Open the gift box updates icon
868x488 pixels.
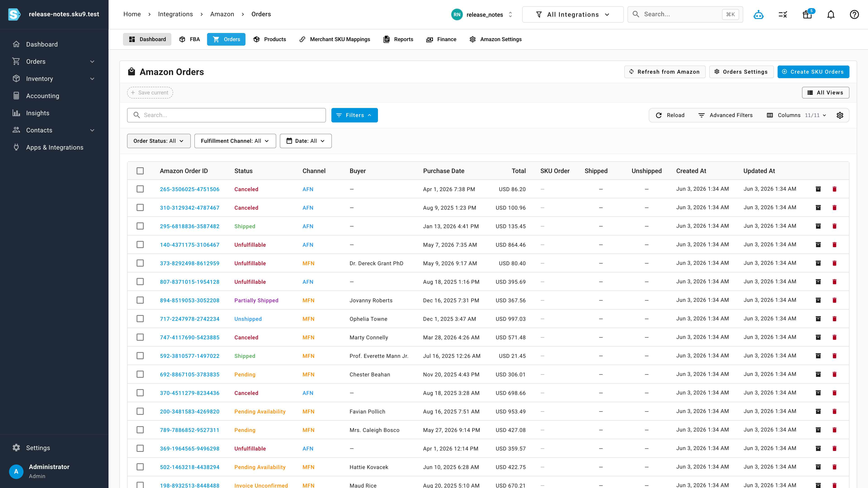(x=807, y=14)
